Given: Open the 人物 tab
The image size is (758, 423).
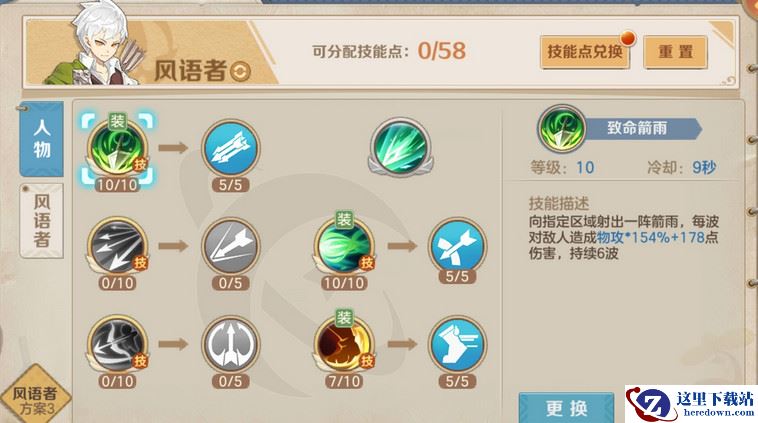Looking at the screenshot, I should (42, 139).
